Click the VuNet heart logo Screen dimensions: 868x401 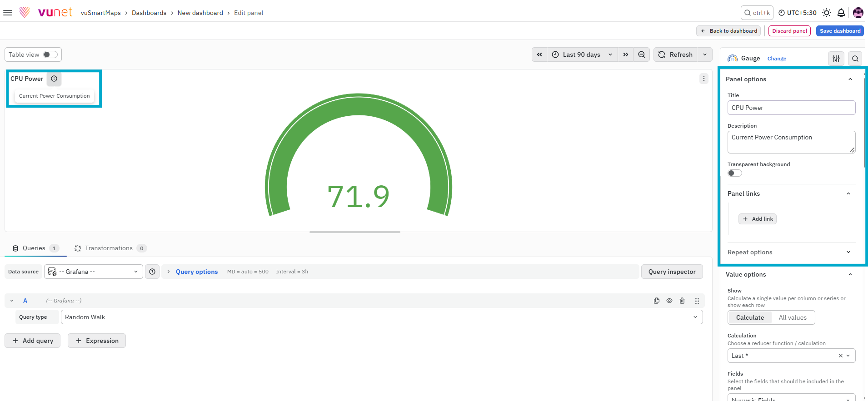tap(25, 12)
